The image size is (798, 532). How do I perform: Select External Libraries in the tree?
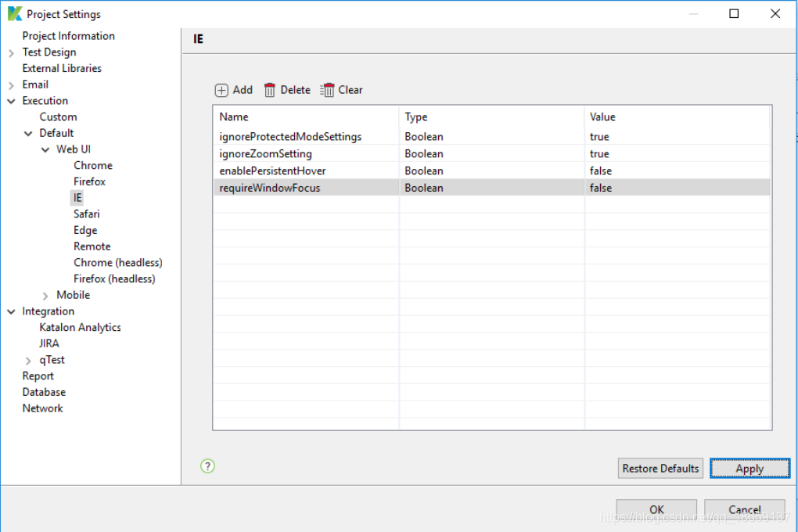pos(62,68)
